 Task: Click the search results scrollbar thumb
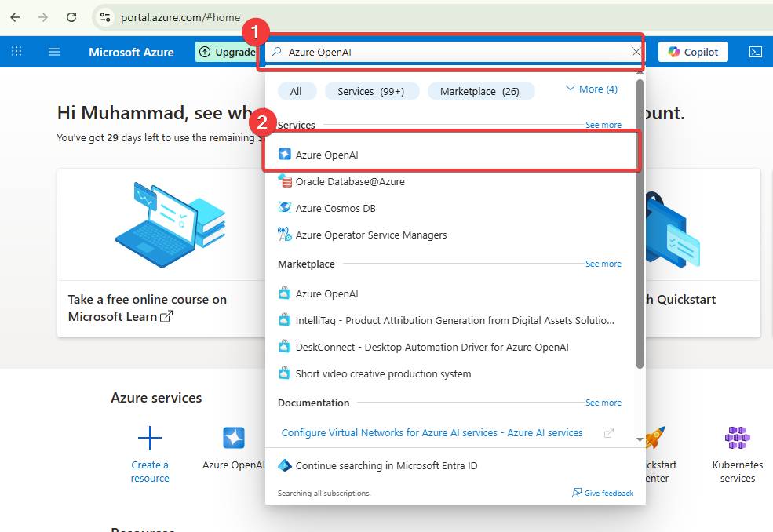click(x=640, y=224)
